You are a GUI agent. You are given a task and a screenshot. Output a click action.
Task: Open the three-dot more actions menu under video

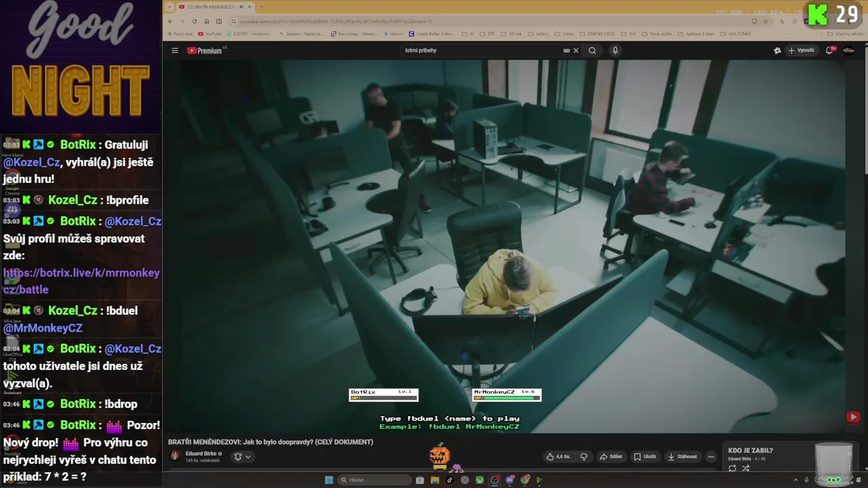point(710,457)
